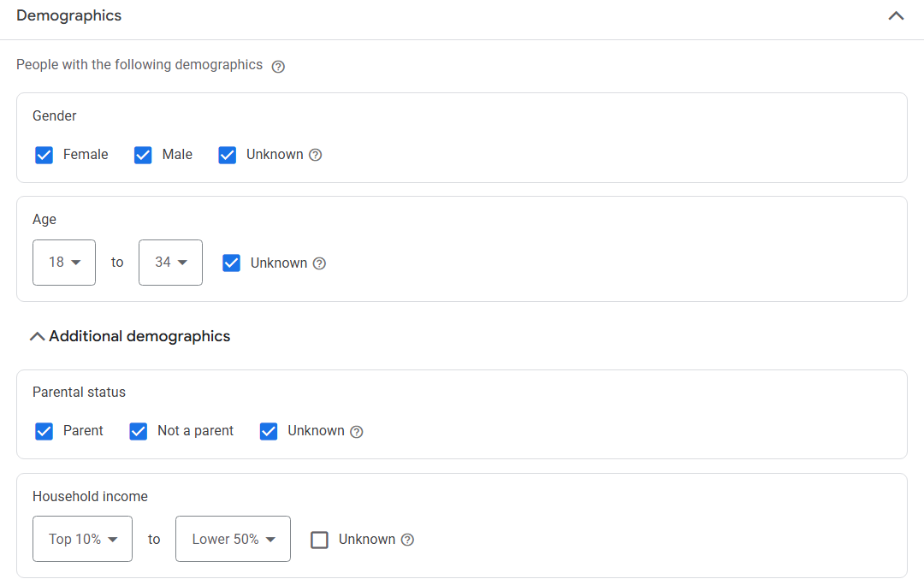Viewport: 924px width, 579px height.
Task: Toggle the Unknown checkbox in Age section
Action: 231,263
